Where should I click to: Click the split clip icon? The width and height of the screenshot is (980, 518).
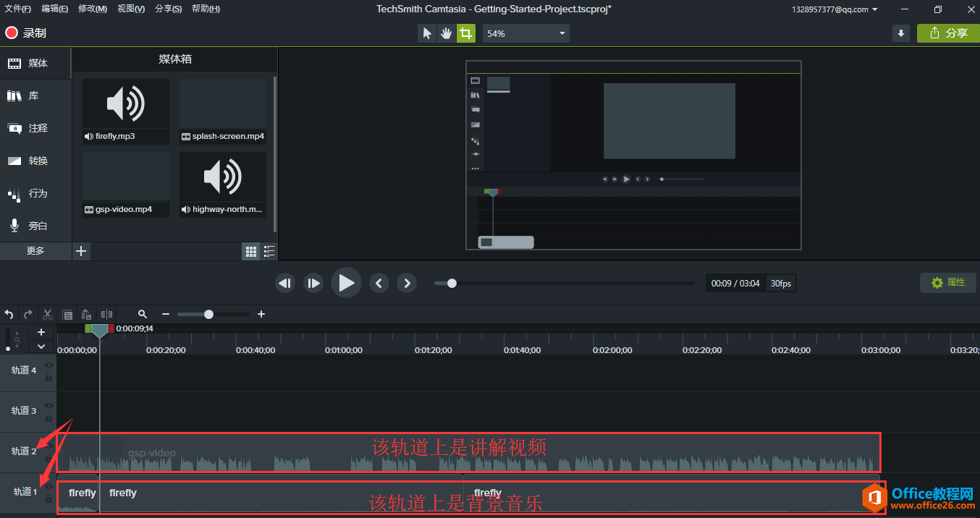pos(107,314)
